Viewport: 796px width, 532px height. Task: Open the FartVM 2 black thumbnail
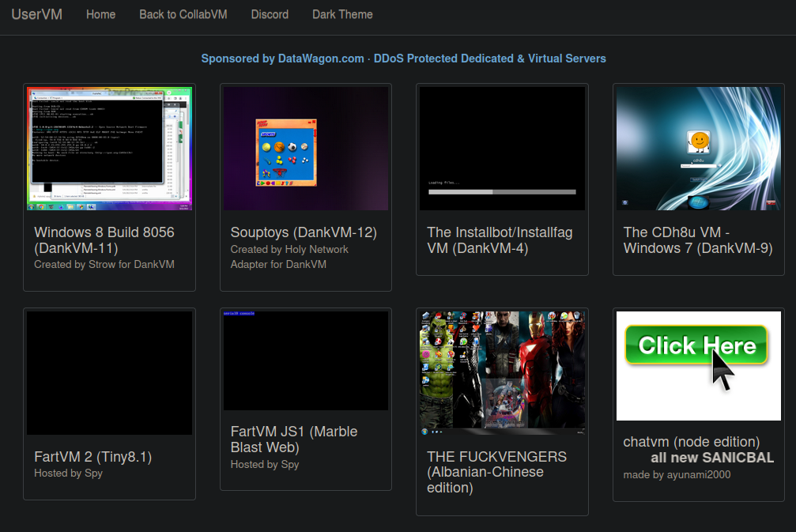tap(109, 372)
